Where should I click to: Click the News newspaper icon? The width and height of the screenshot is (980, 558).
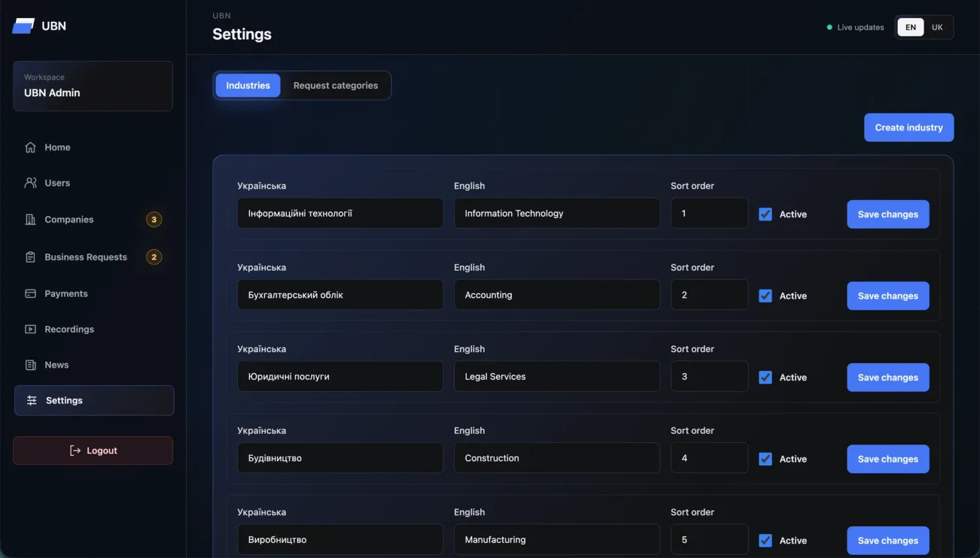coord(30,365)
